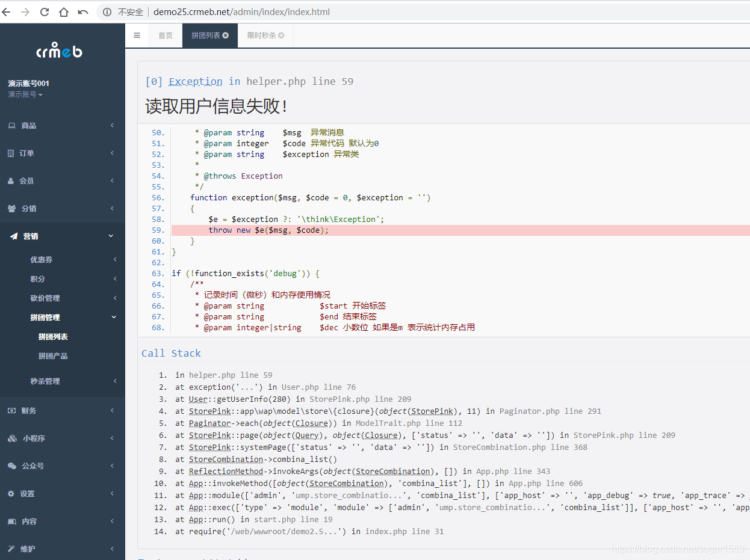Viewport: 750px width, 560px height.
Task: Click the Exception link in the error header
Action: tap(196, 81)
